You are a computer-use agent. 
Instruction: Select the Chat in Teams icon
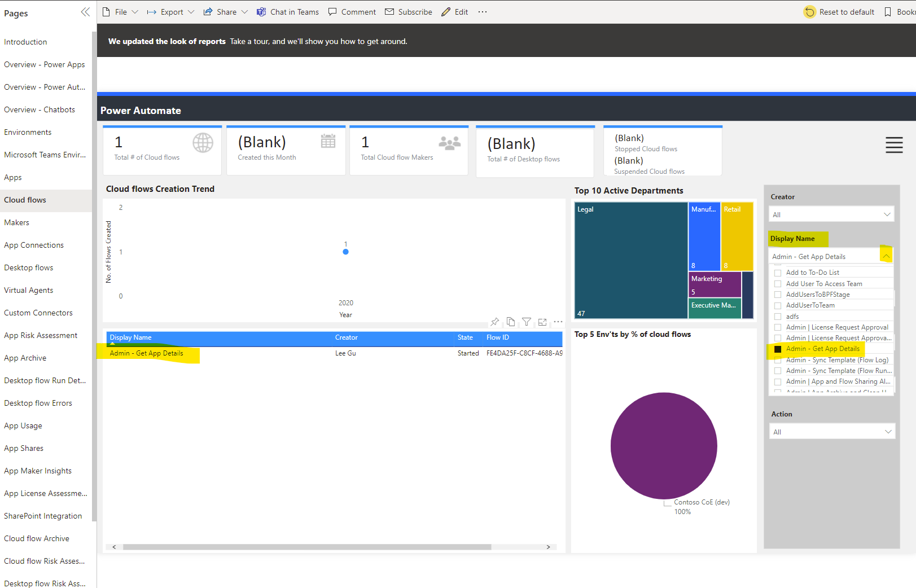click(x=260, y=11)
